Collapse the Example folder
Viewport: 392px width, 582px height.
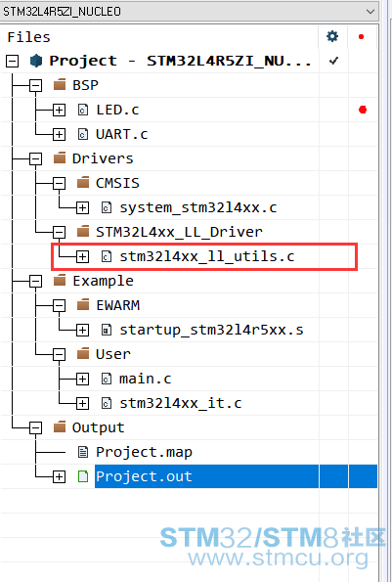[35, 281]
